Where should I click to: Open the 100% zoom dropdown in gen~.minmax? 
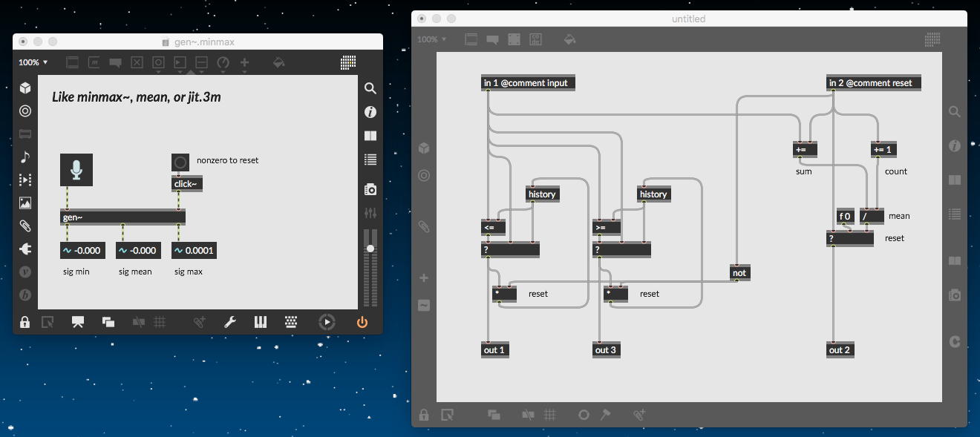[x=33, y=63]
